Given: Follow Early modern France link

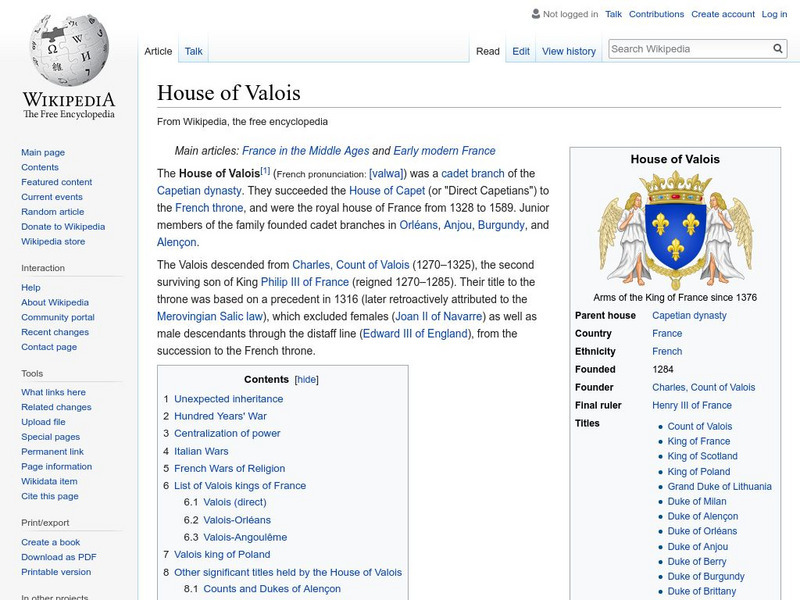Looking at the screenshot, I should pyautogui.click(x=444, y=151).
